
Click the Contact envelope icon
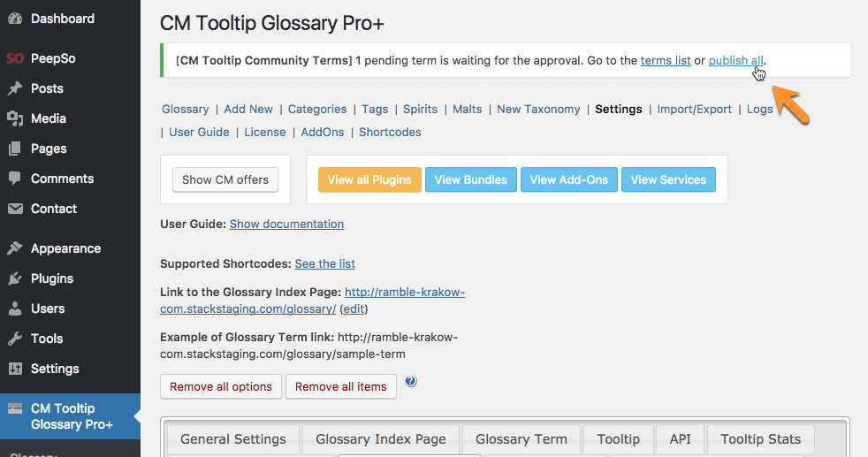point(15,209)
